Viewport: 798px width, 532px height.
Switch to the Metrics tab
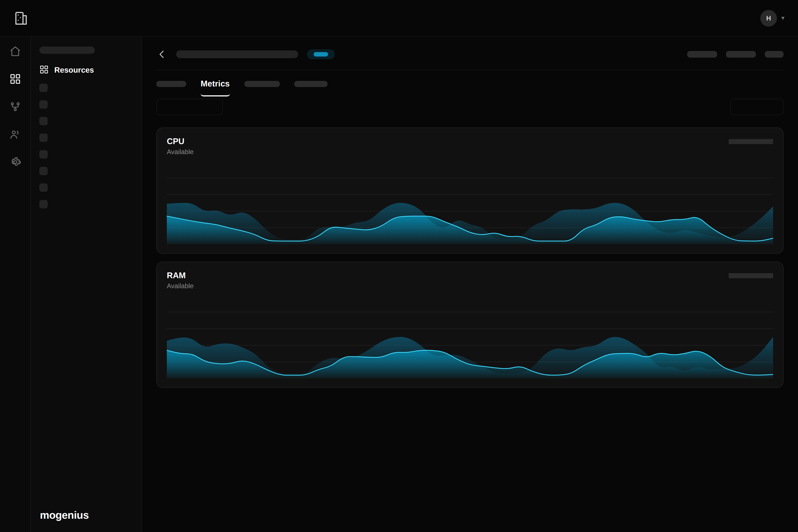(x=215, y=84)
